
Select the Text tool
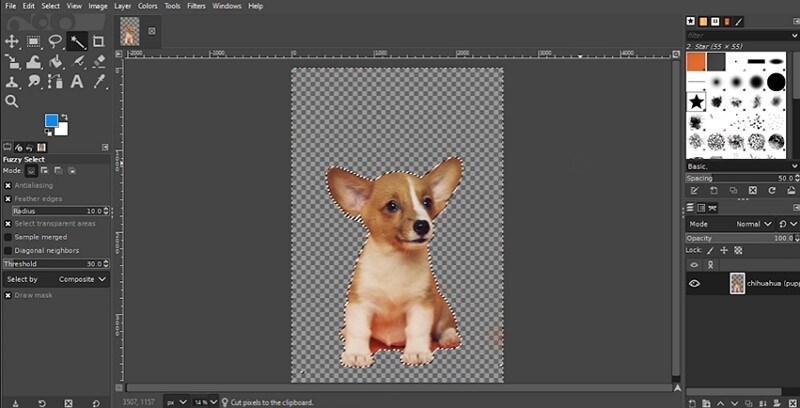point(77,82)
